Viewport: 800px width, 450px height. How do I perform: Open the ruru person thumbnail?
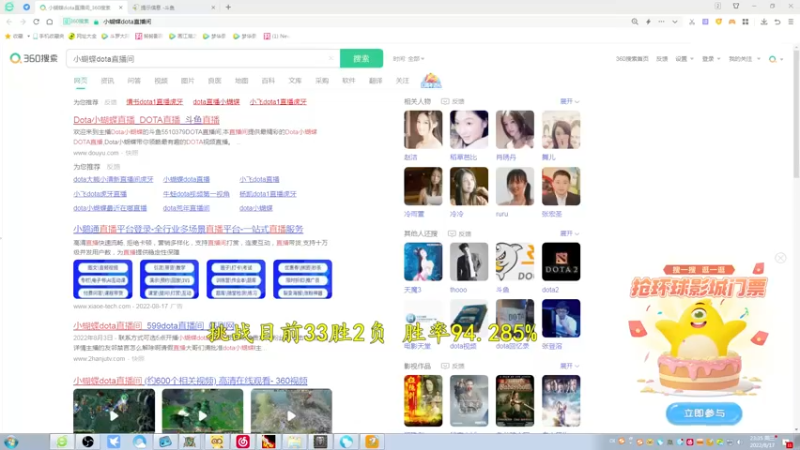coord(515,186)
